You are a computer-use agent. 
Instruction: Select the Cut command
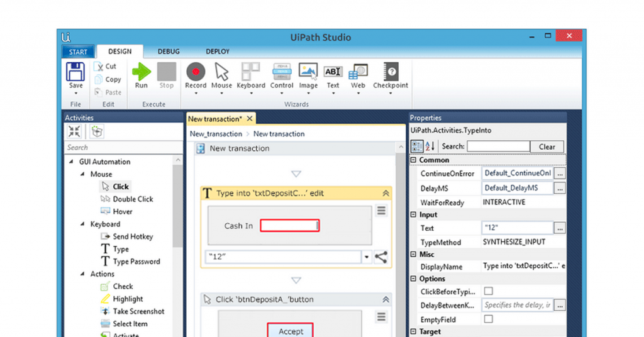[x=105, y=66]
